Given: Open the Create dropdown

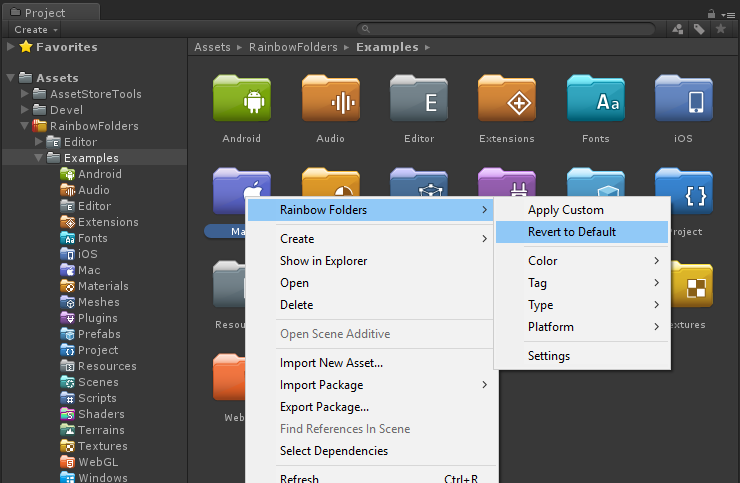Looking at the screenshot, I should coord(35,29).
